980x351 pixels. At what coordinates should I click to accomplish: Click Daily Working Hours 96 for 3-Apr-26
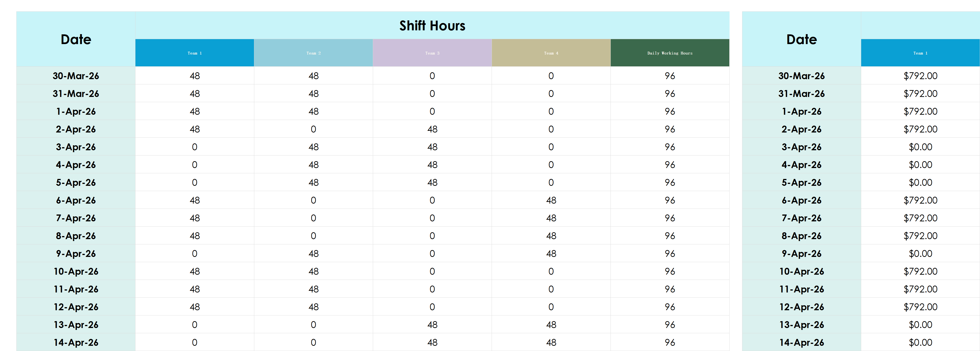pyautogui.click(x=670, y=147)
